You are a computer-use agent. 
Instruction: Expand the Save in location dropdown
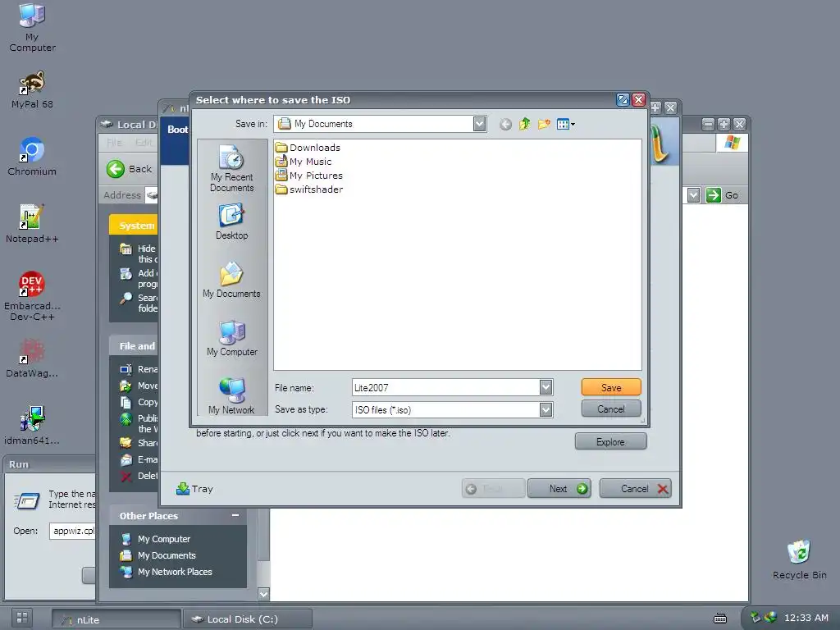[x=479, y=124]
